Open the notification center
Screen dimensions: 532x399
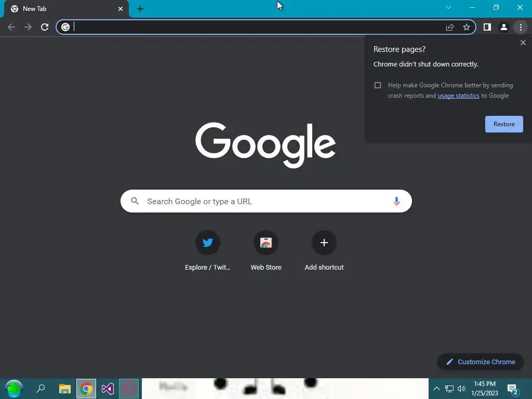[513, 389]
